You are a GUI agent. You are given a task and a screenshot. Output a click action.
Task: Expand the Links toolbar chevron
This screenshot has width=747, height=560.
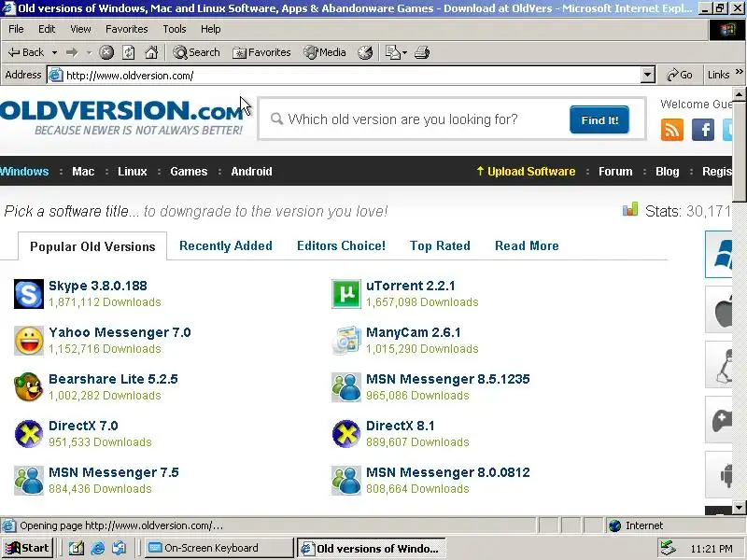point(739,72)
